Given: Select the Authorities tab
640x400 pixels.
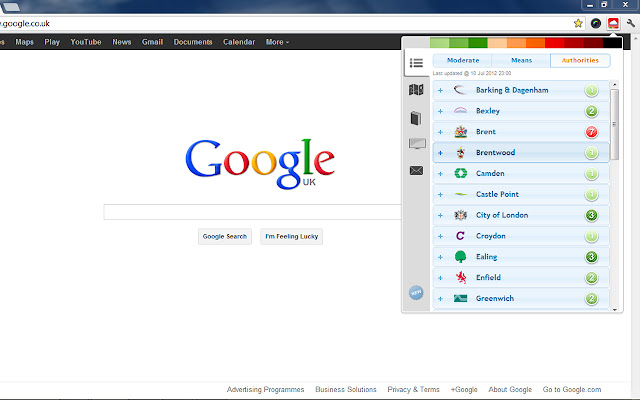Looking at the screenshot, I should [x=580, y=60].
